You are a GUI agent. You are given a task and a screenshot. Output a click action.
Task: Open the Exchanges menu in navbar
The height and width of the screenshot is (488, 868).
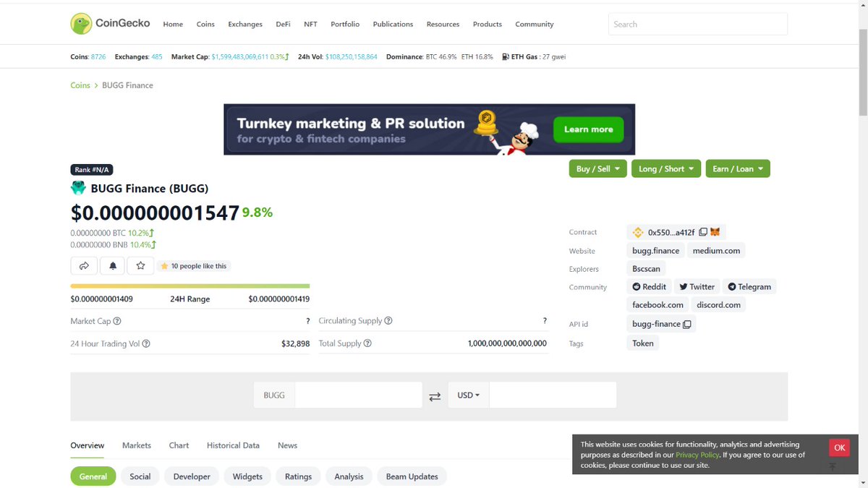pyautogui.click(x=245, y=24)
